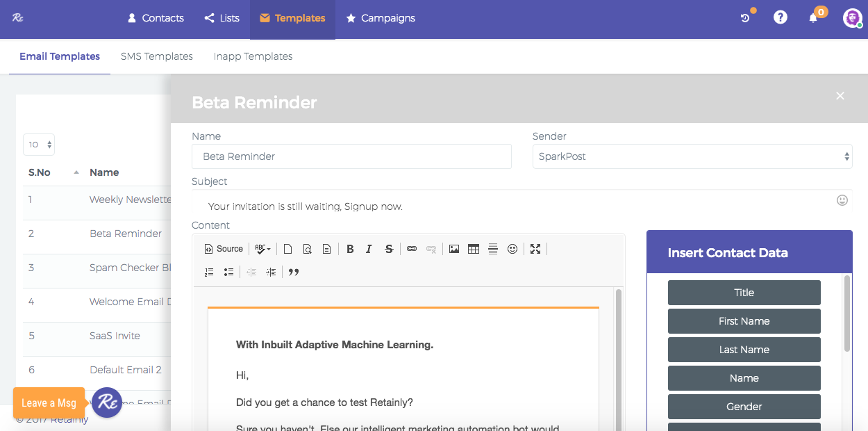Click the Leave a Msg button
Viewport: 868px width, 431px height.
point(49,403)
